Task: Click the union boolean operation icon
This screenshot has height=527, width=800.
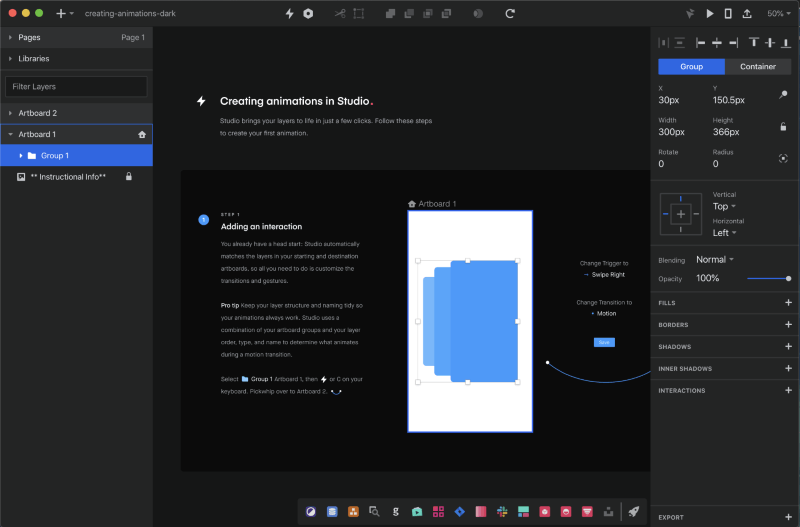Action: (390, 14)
